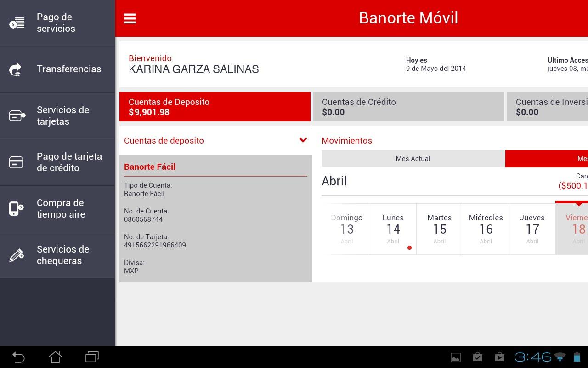Open Servicios de tarjetas menu entry
Screen dimensions: 588x368
(57, 116)
